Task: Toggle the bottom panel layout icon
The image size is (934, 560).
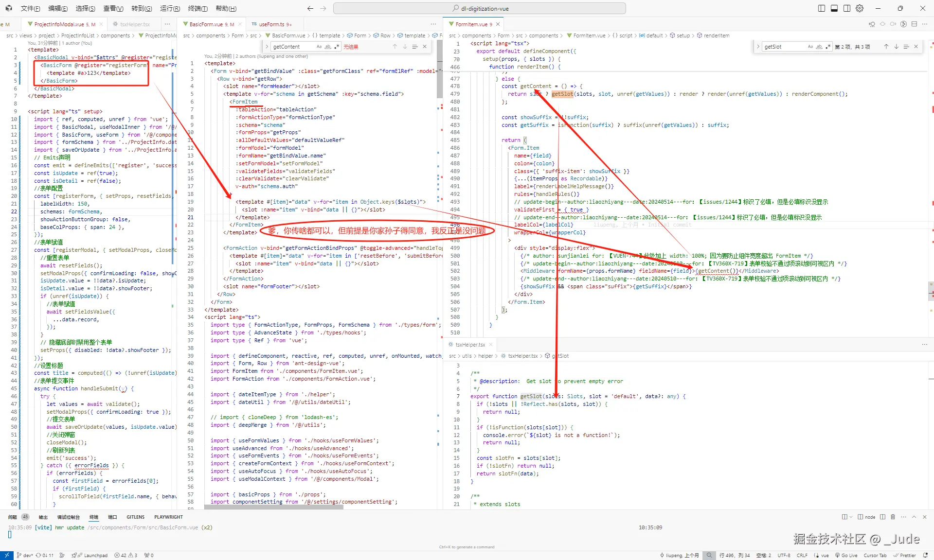Action: pos(834,8)
